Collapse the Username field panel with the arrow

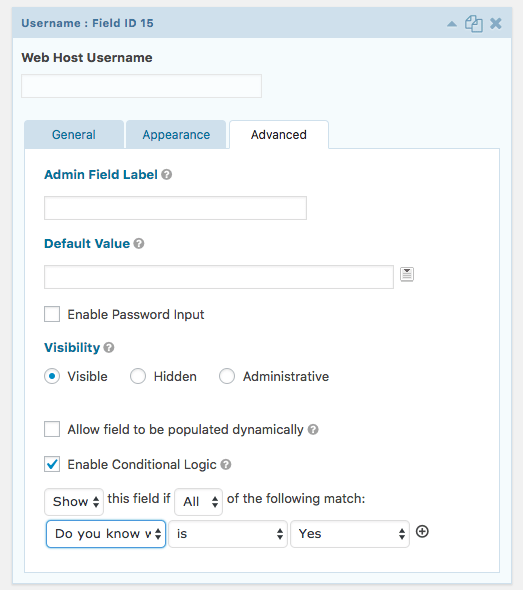[452, 24]
